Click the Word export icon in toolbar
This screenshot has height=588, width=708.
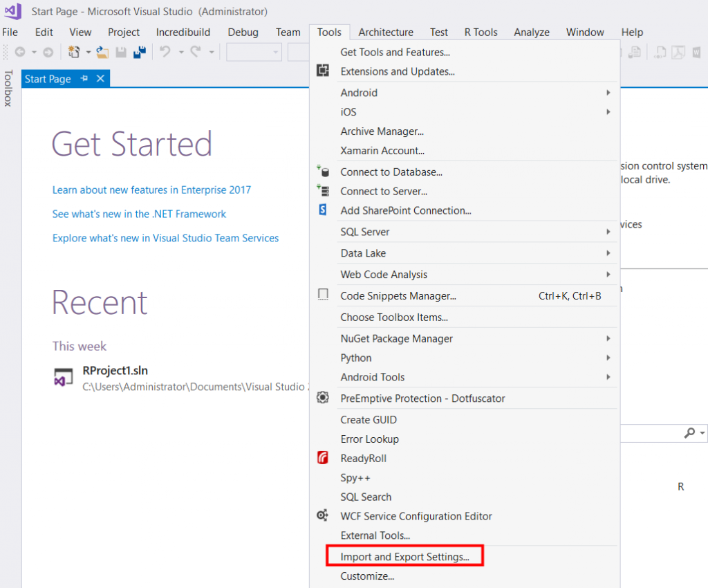pyautogui.click(x=697, y=53)
